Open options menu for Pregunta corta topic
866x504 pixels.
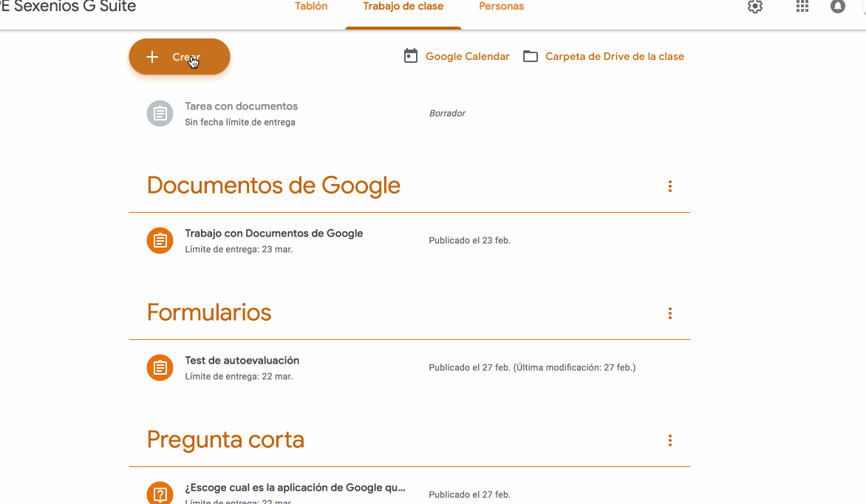670,440
